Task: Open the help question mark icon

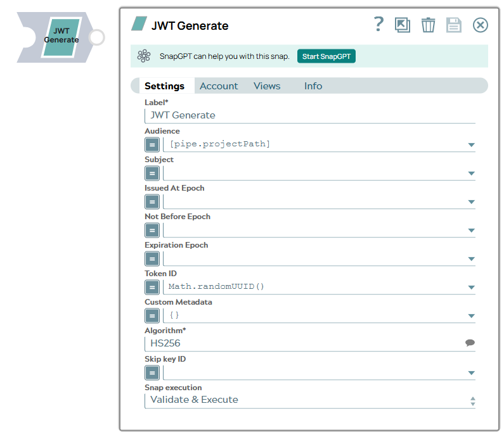Action: (378, 25)
